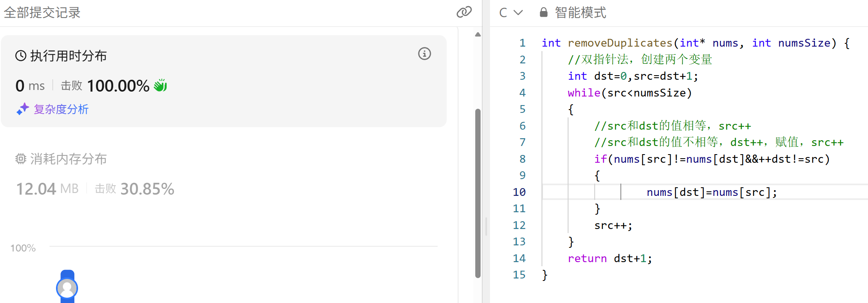
Task: Click the 100% axis label on the chart
Action: pos(23,248)
